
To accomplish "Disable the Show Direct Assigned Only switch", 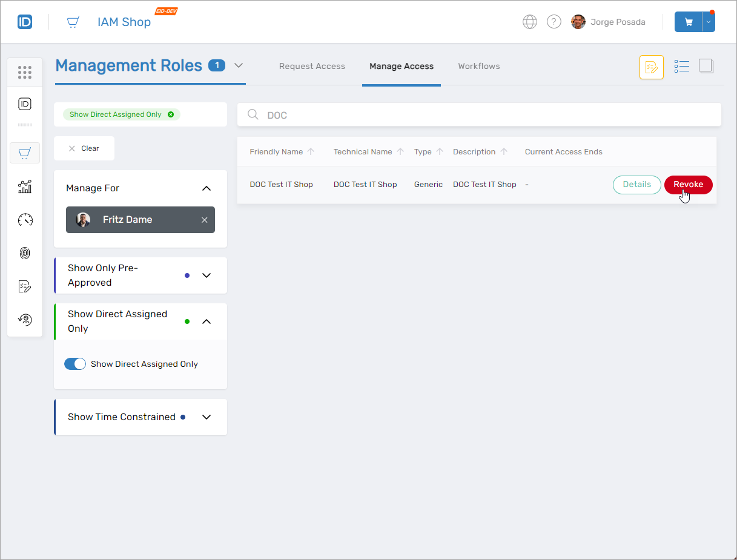I will point(75,364).
